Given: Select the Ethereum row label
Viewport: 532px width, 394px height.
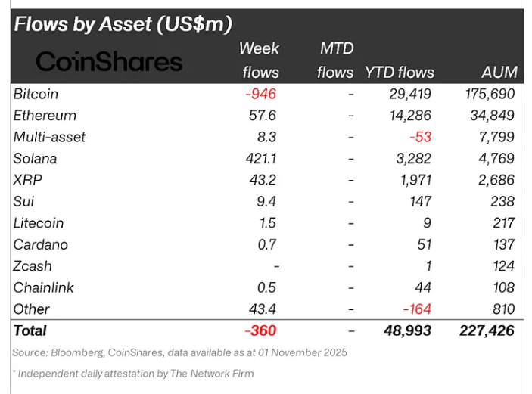Looking at the screenshot, I should pos(45,116).
